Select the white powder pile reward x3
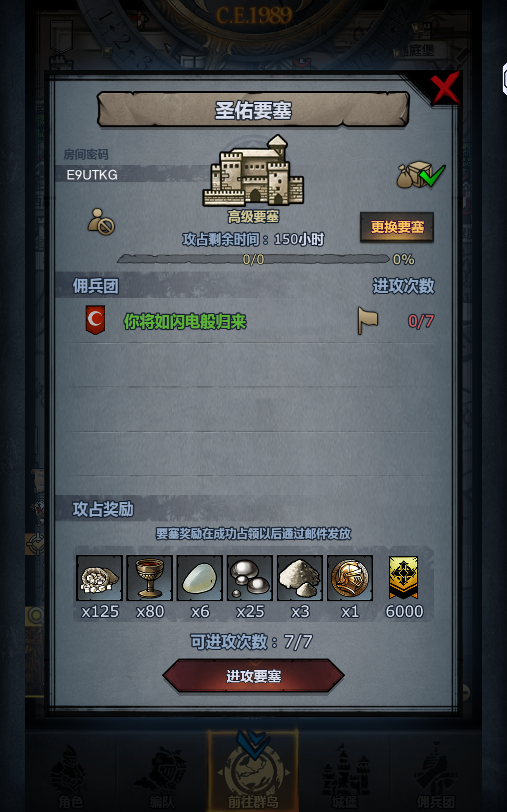 click(300, 578)
